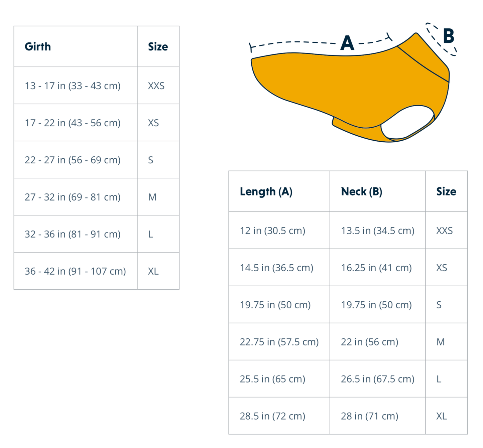
Task: Click the 28 in (71 cm) neck cell
Action: coord(369,416)
